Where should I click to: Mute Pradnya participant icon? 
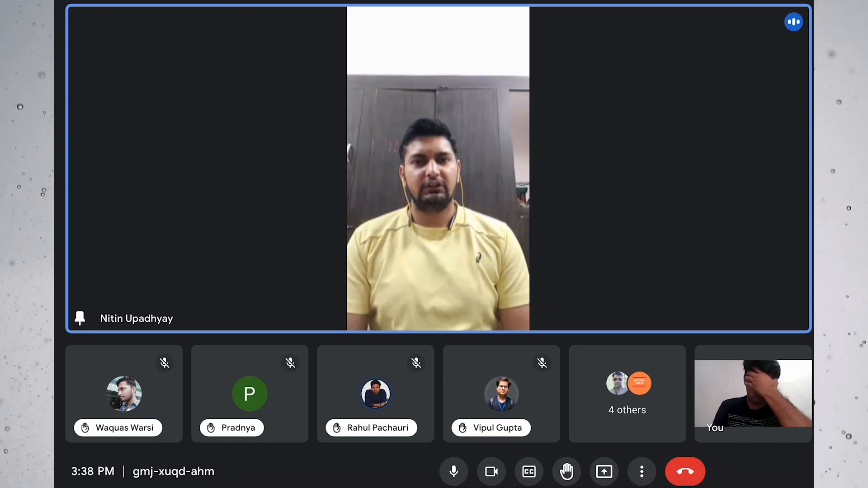coord(290,362)
